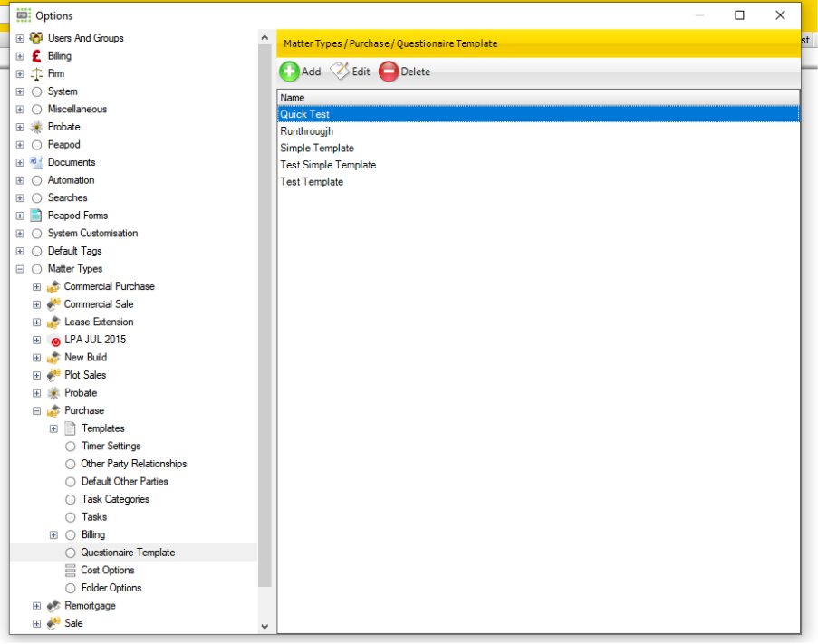Select Timer Settings in tree
This screenshot has height=644, width=818.
pos(111,446)
